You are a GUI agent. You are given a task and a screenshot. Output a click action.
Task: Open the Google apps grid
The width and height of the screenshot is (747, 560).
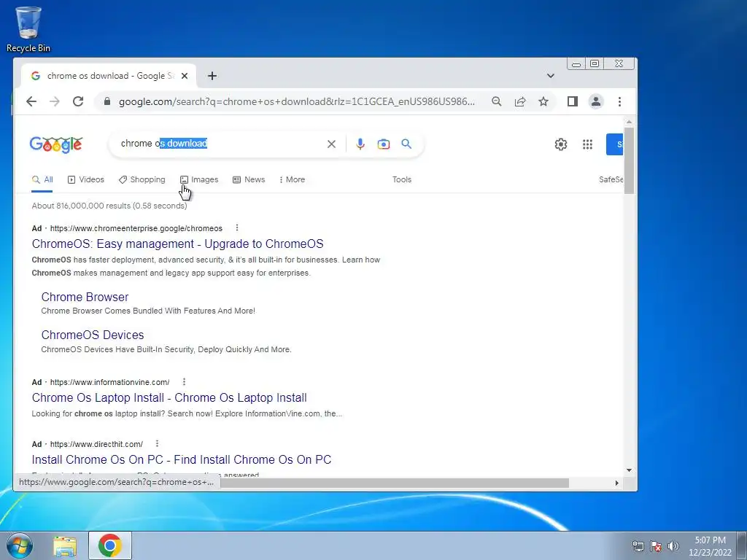[x=587, y=144]
